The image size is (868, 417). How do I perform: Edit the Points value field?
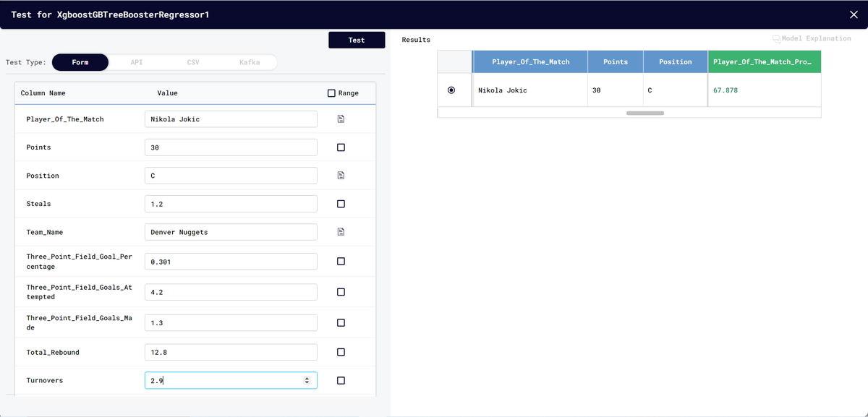[231, 147]
